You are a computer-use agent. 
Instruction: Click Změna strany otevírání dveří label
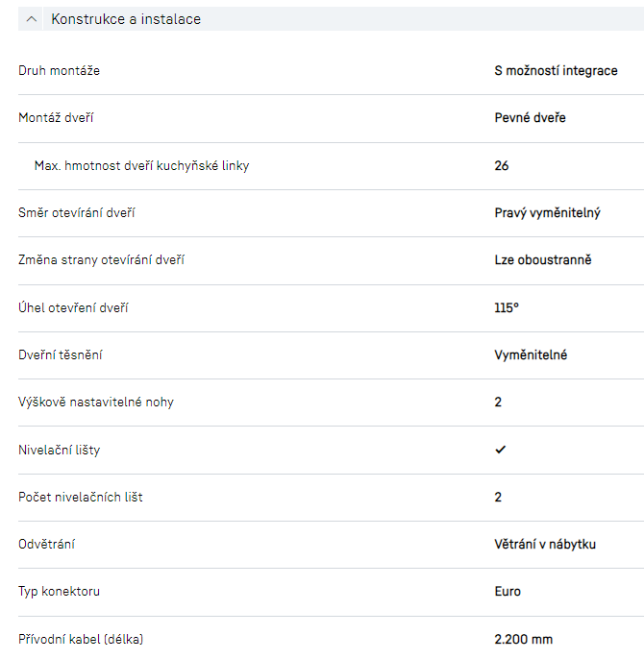click(x=101, y=260)
